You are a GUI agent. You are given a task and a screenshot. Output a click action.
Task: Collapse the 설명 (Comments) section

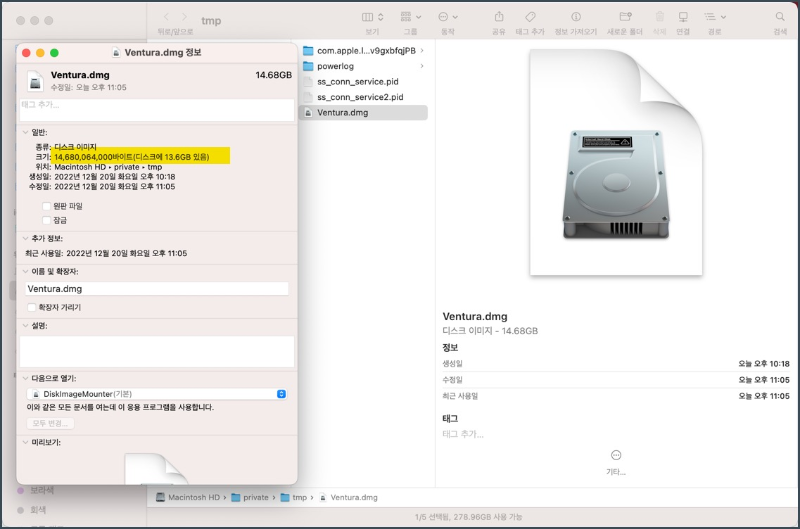pyautogui.click(x=25, y=325)
